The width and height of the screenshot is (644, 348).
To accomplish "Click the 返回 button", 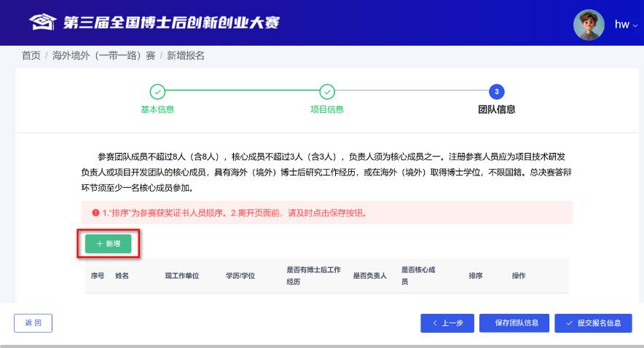I will (x=34, y=323).
